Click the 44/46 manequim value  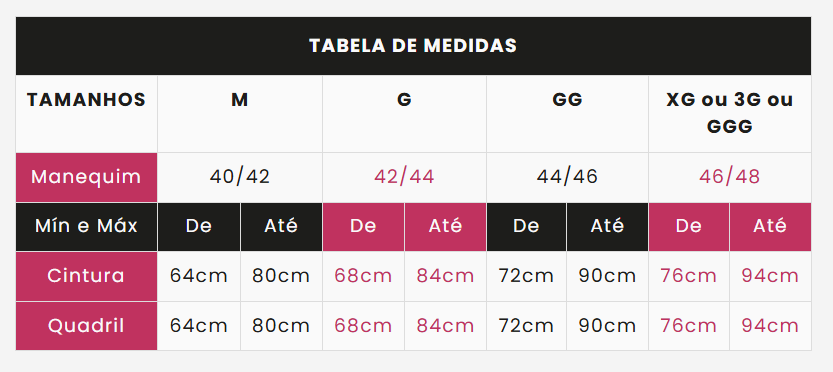coord(567,177)
